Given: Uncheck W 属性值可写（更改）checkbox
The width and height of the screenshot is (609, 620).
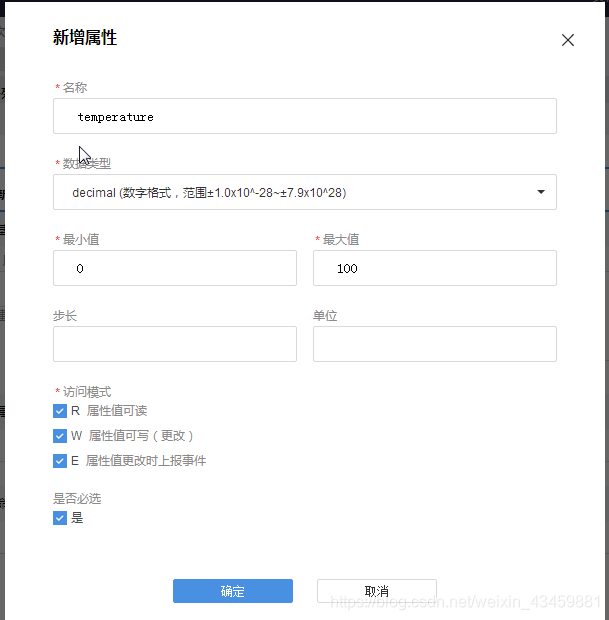Looking at the screenshot, I should coord(60,436).
